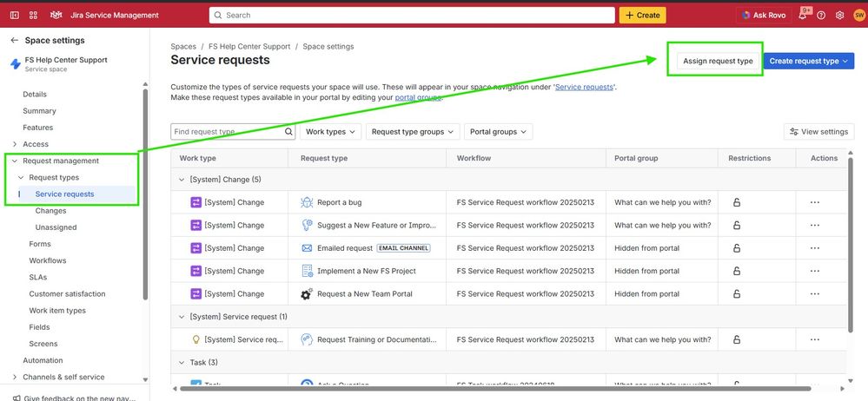Viewport: 868px width, 401px height.
Task: Open the notifications bell icon
Action: tap(803, 16)
